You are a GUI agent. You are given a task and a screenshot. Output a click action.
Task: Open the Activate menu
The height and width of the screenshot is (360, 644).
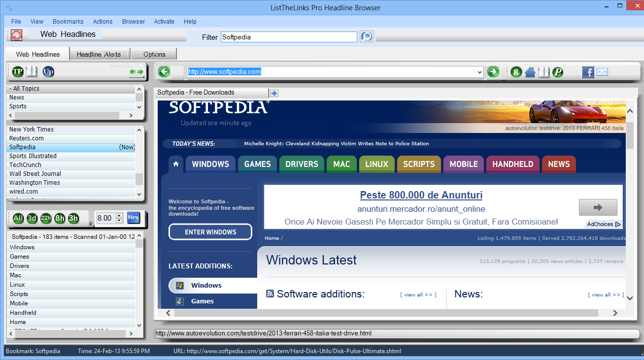164,21
